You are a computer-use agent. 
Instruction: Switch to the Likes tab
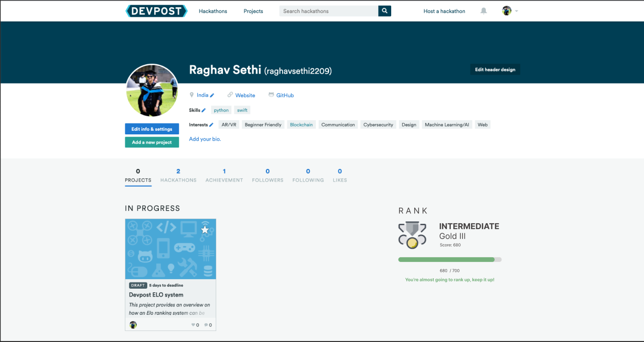[x=339, y=176]
